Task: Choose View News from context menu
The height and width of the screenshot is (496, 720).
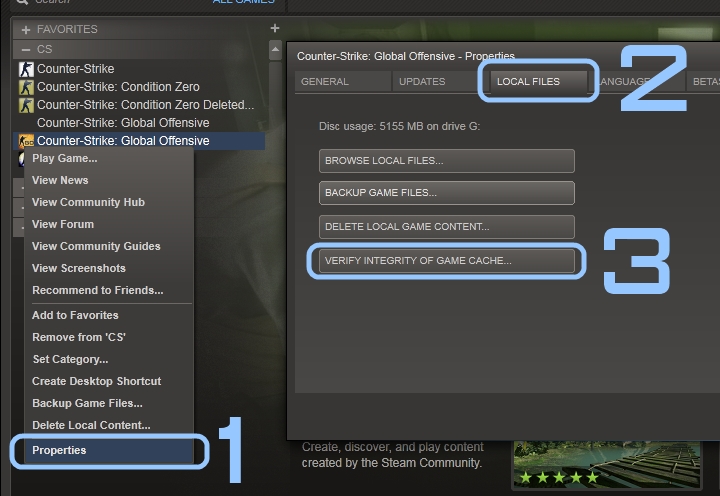Action: pyautogui.click(x=109, y=180)
